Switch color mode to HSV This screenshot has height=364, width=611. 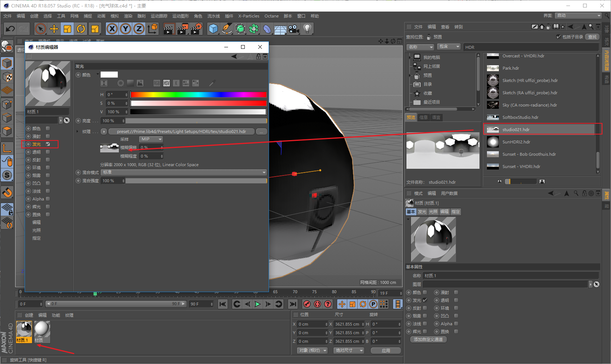[167, 83]
